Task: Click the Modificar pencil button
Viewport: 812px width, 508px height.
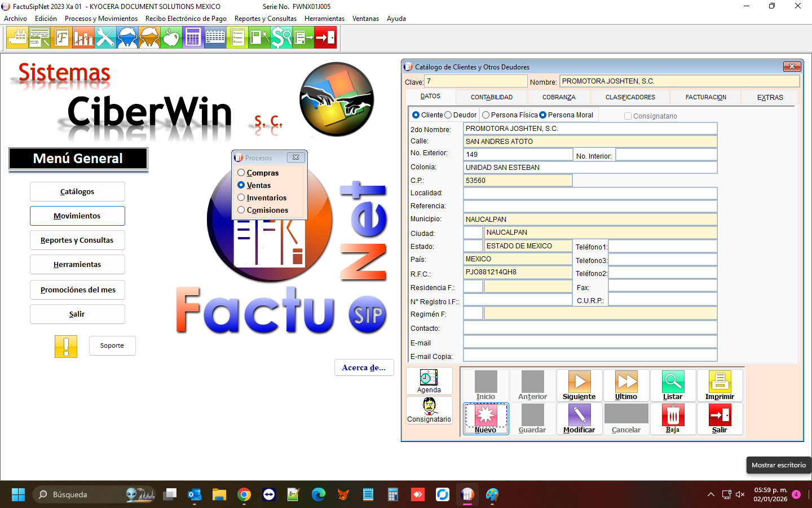Action: point(579,419)
